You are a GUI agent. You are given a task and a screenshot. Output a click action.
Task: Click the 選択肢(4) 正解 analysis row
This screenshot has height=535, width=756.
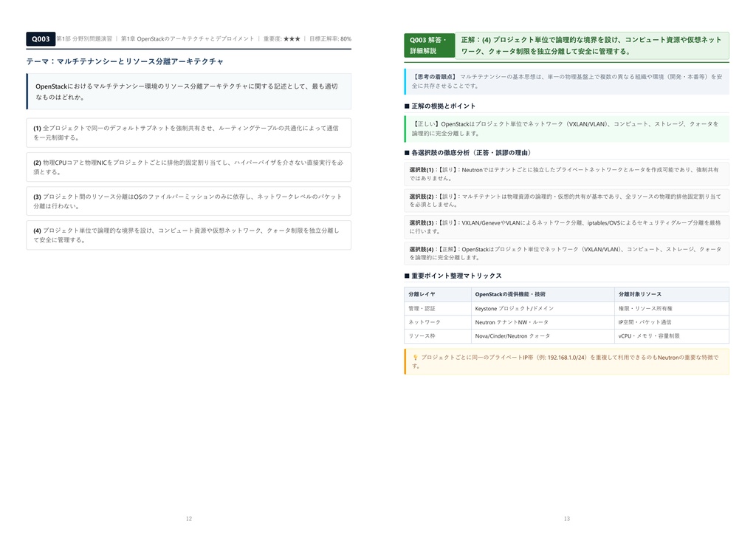[x=566, y=253]
